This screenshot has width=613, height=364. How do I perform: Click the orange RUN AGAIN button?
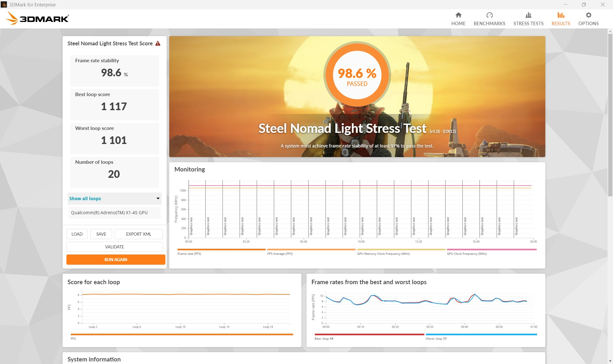coord(116,260)
